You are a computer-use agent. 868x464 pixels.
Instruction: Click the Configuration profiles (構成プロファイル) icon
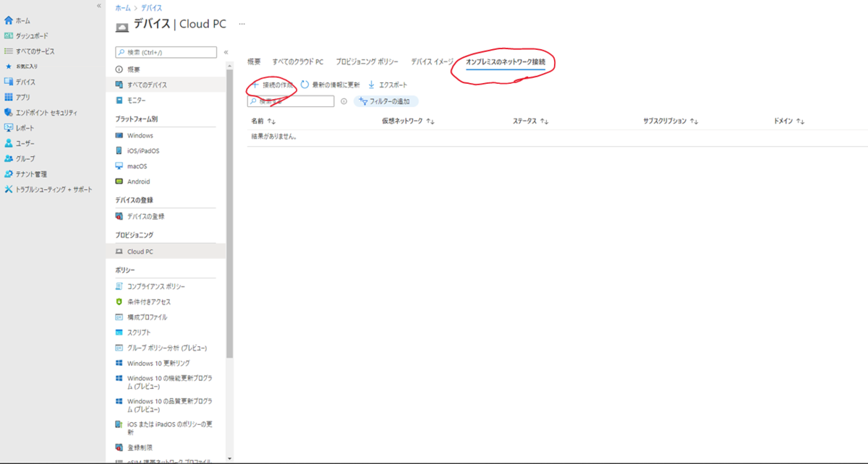[119, 317]
